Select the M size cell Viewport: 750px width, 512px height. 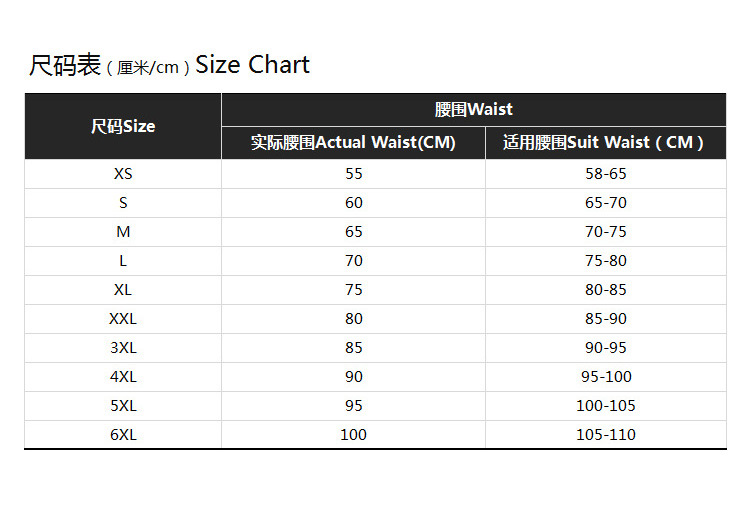pyautogui.click(x=123, y=232)
